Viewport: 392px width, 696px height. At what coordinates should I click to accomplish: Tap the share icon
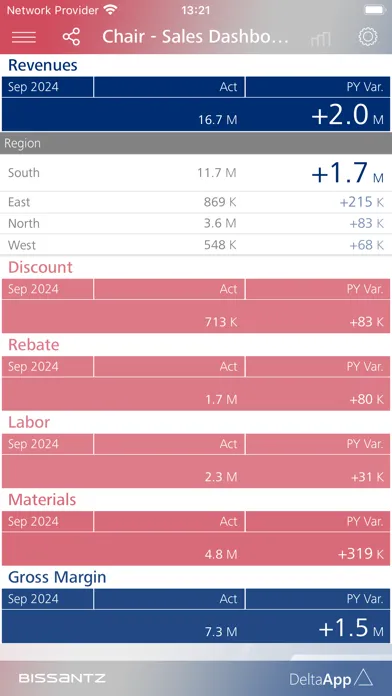pyautogui.click(x=71, y=37)
